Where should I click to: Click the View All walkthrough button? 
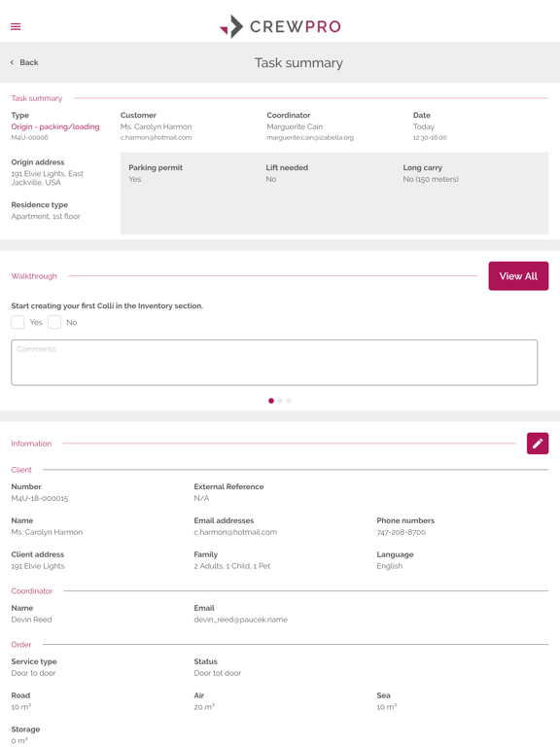tap(518, 276)
